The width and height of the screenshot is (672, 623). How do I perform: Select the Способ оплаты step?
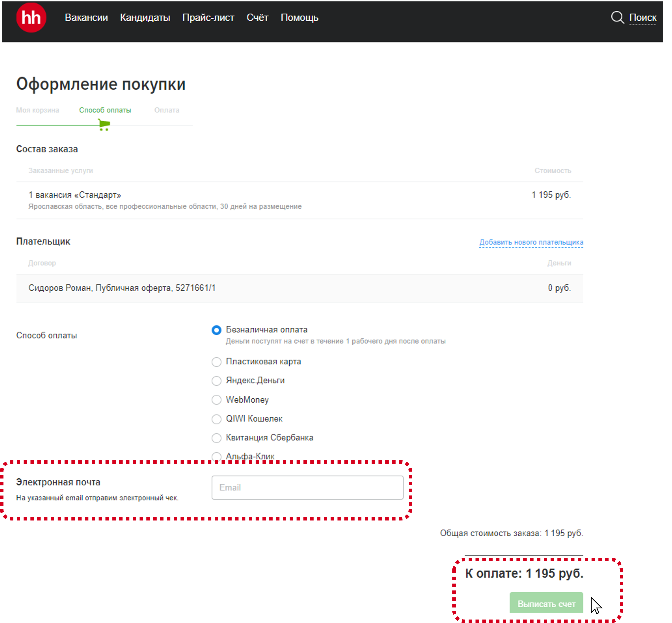[x=105, y=110]
